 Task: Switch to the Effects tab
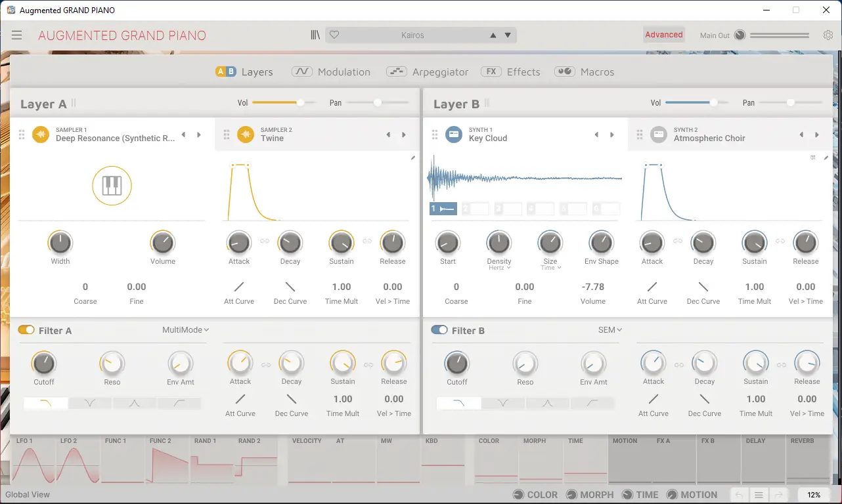(510, 72)
